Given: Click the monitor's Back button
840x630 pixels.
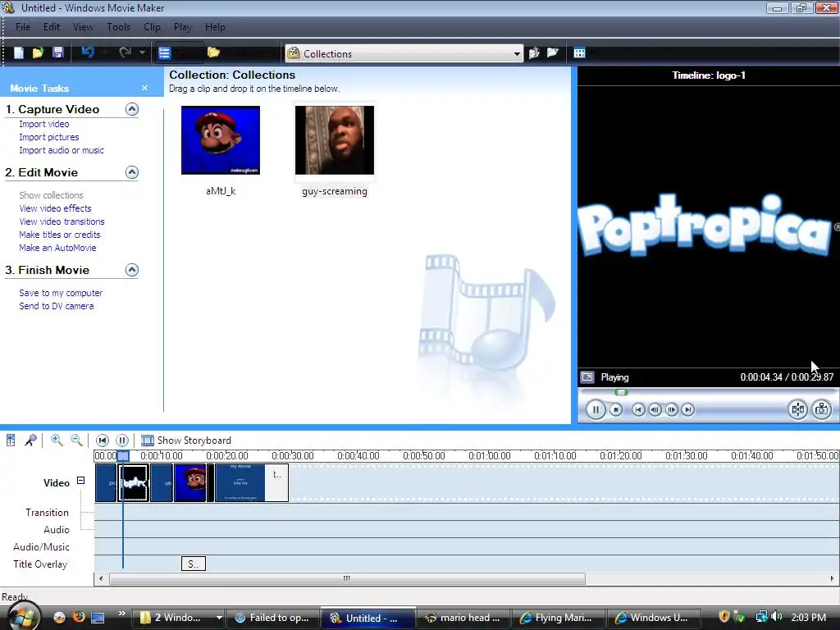Looking at the screenshot, I should click(x=638, y=410).
